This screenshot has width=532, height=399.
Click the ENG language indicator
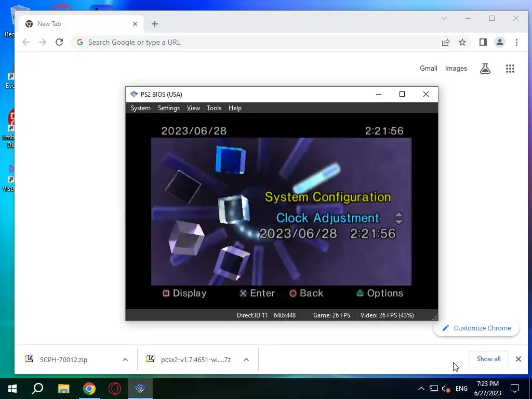coord(461,389)
